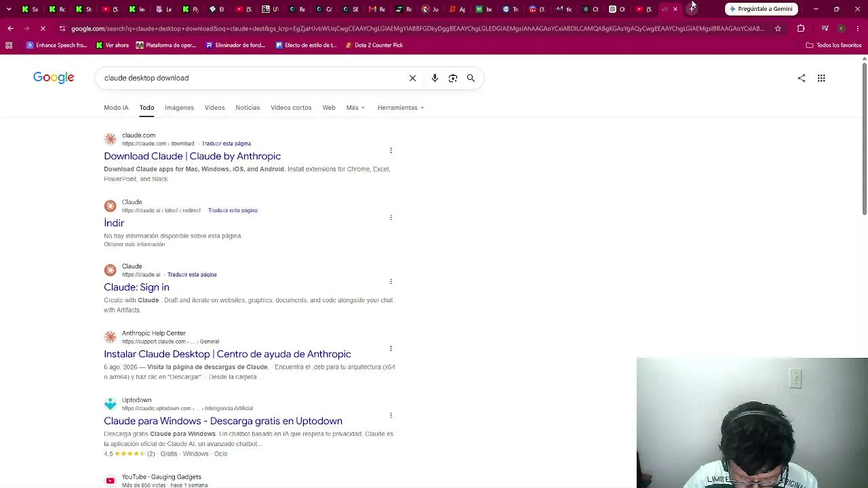
Task: Click the share icon on the results page
Action: tap(802, 78)
